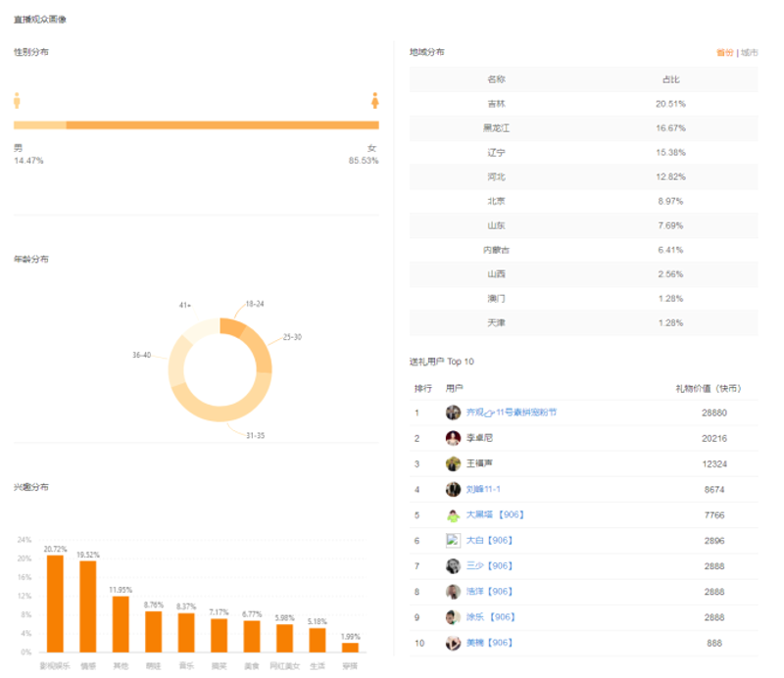Click green avatar of 大黑塔【906】

(453, 515)
